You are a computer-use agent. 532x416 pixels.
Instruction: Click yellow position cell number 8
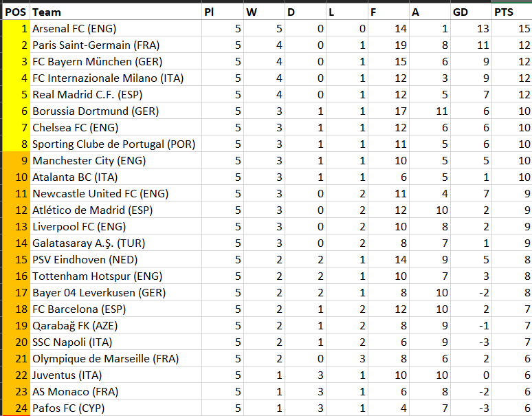pyautogui.click(x=15, y=144)
